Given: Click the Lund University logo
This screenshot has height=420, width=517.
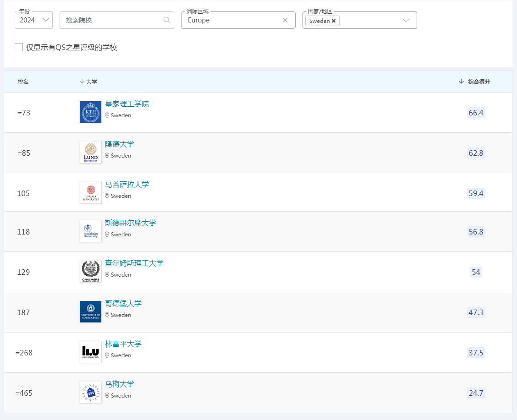Looking at the screenshot, I should tap(90, 153).
